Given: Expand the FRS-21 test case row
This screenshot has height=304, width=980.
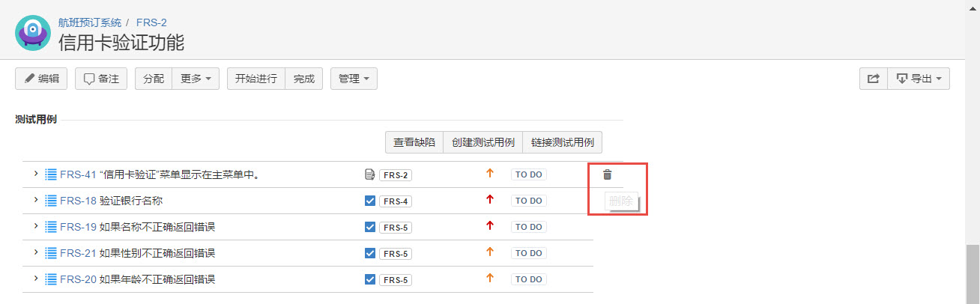Looking at the screenshot, I should point(35,252).
